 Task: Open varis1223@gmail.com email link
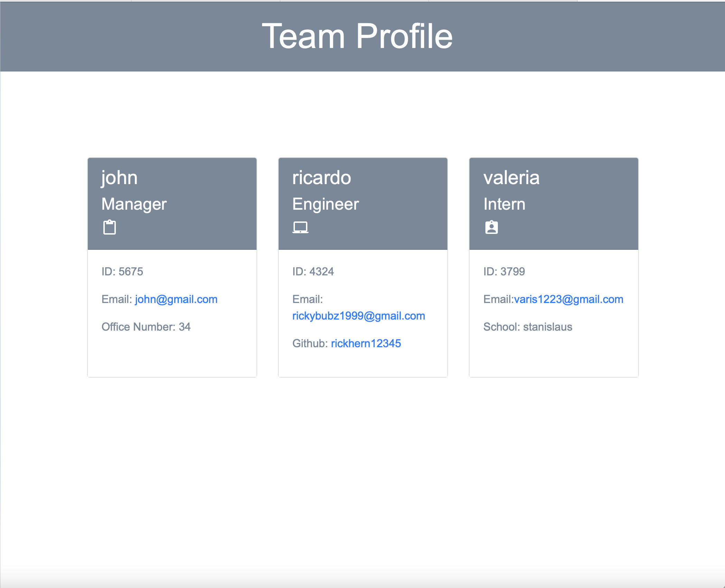point(568,299)
